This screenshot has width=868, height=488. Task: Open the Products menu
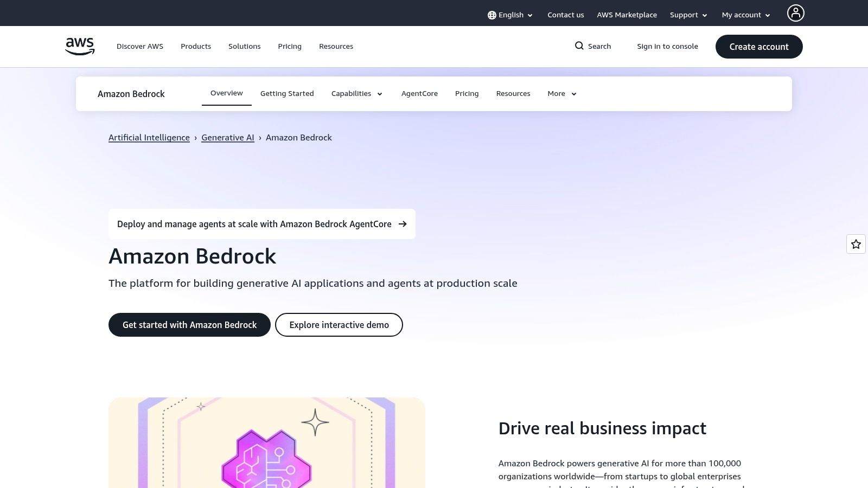pos(195,46)
